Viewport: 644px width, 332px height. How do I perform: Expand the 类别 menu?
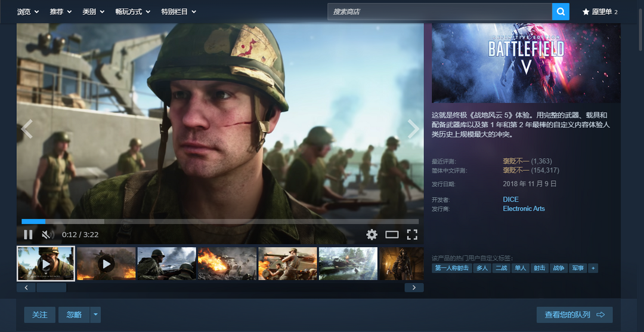(93, 12)
